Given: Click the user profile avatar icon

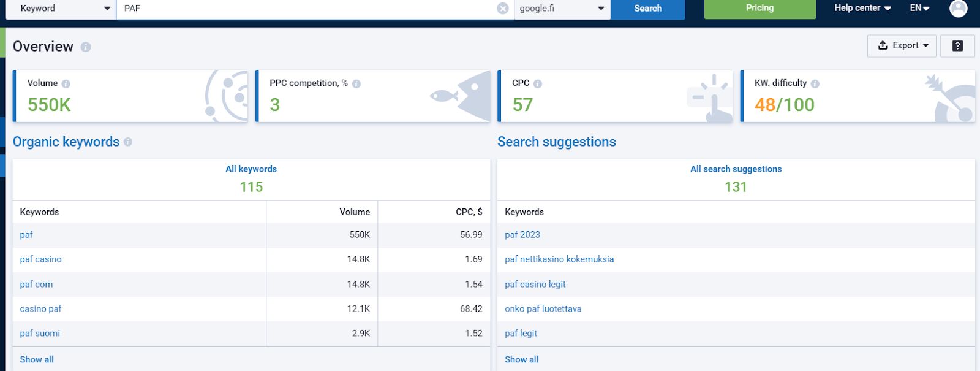Looking at the screenshot, I should (958, 8).
